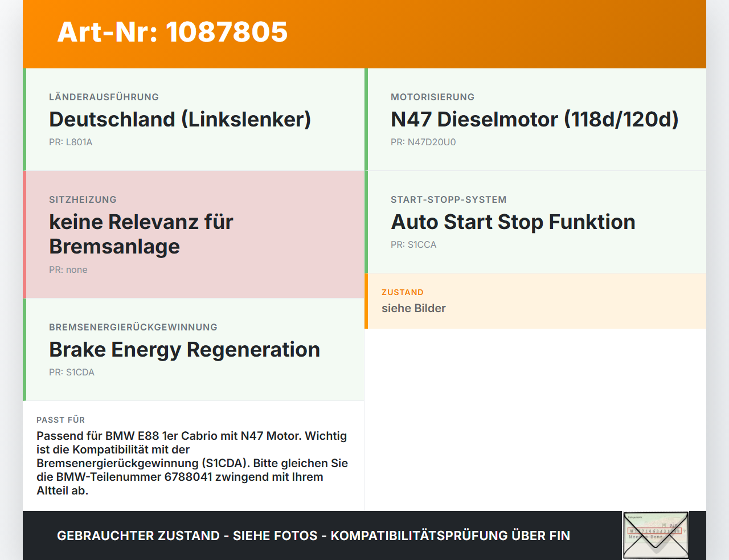The width and height of the screenshot is (729, 560).
Task: Click the Passend für BMW E88 description paragraph
Action: point(193,463)
